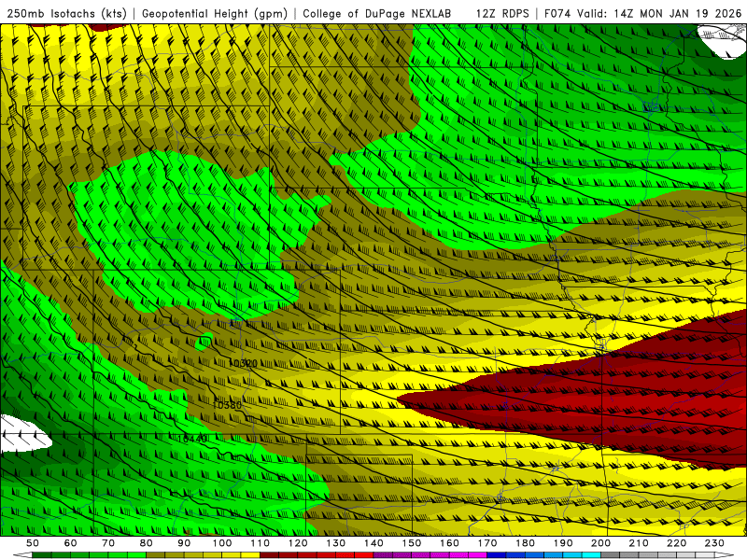The width and height of the screenshot is (747, 560).
Task: Click the small green island patch in the olive area
Action: [204, 342]
